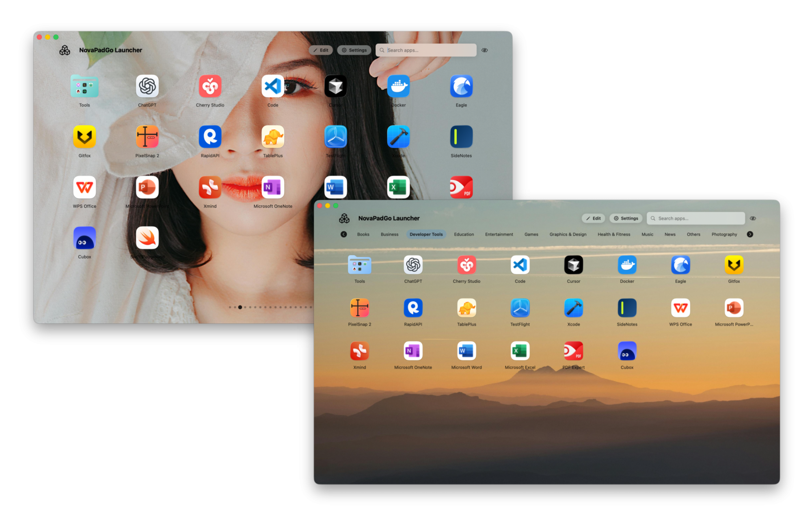Select the Education category tab
812x508 pixels.
tap(464, 234)
